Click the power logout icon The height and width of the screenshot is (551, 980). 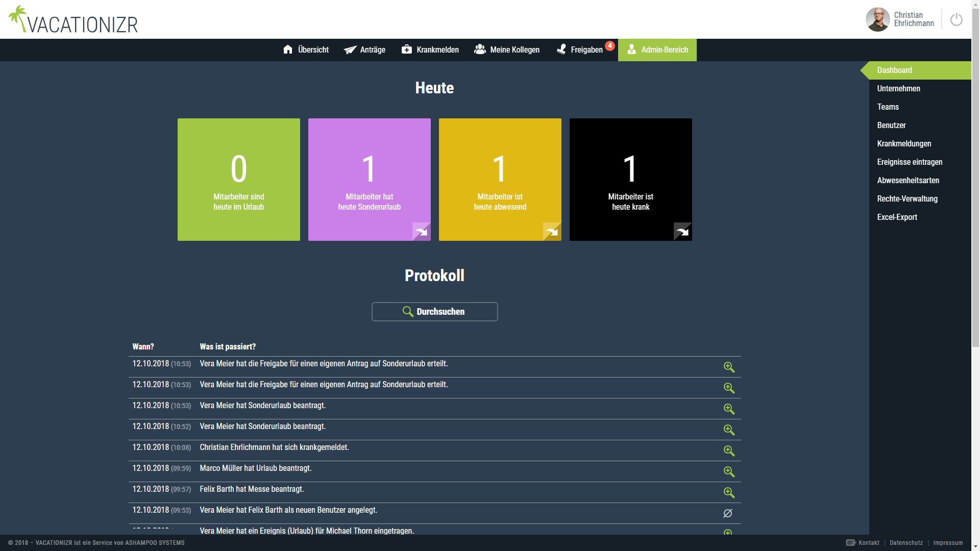click(x=956, y=20)
